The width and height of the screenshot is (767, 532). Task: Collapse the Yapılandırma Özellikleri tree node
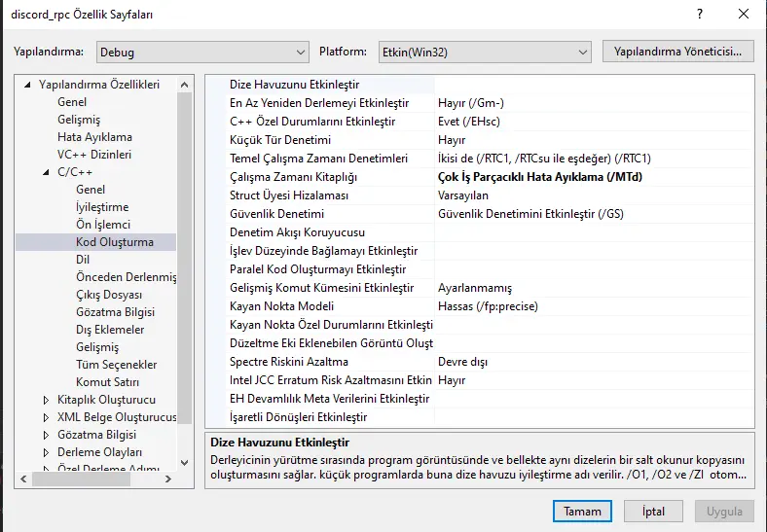(x=27, y=85)
